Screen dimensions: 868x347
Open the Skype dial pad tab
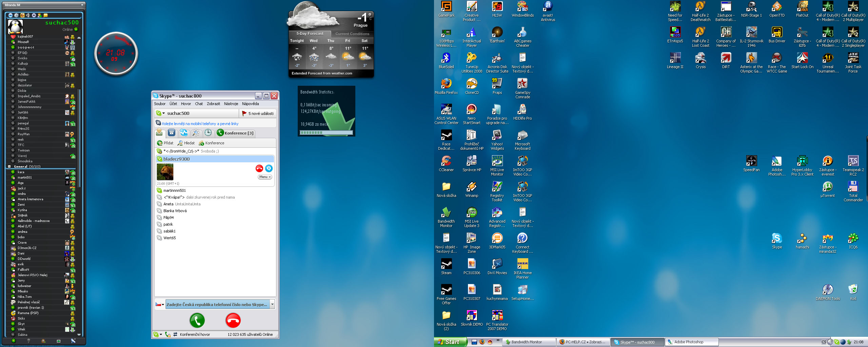coord(172,133)
